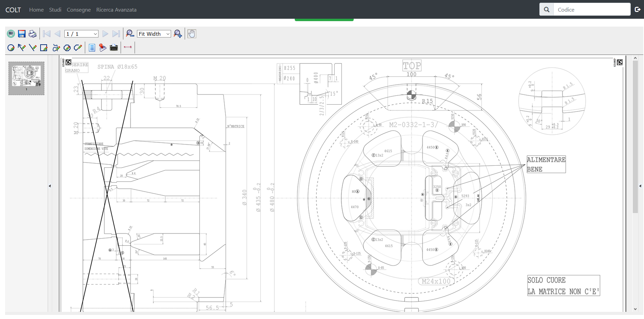This screenshot has height=319, width=644.
Task: Open the Home menu
Action: (36, 10)
